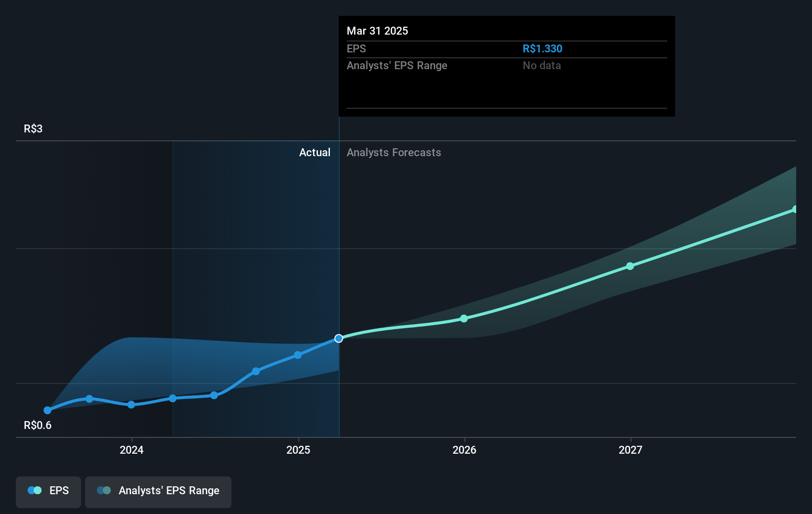Viewport: 812px width, 514px height.
Task: Toggle the EPS legend button
Action: click(48, 492)
